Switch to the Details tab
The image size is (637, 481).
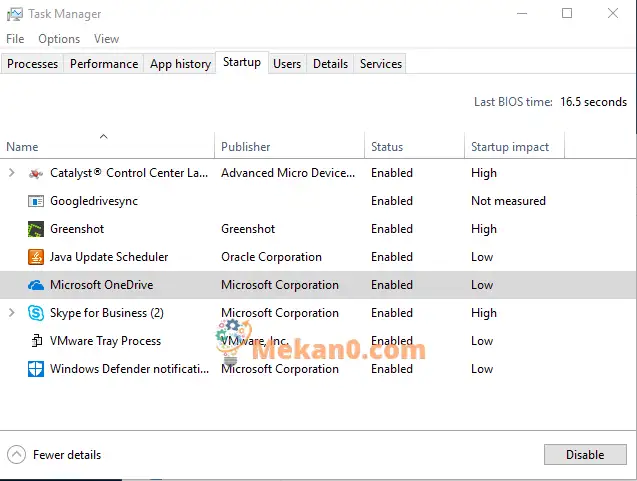330,64
